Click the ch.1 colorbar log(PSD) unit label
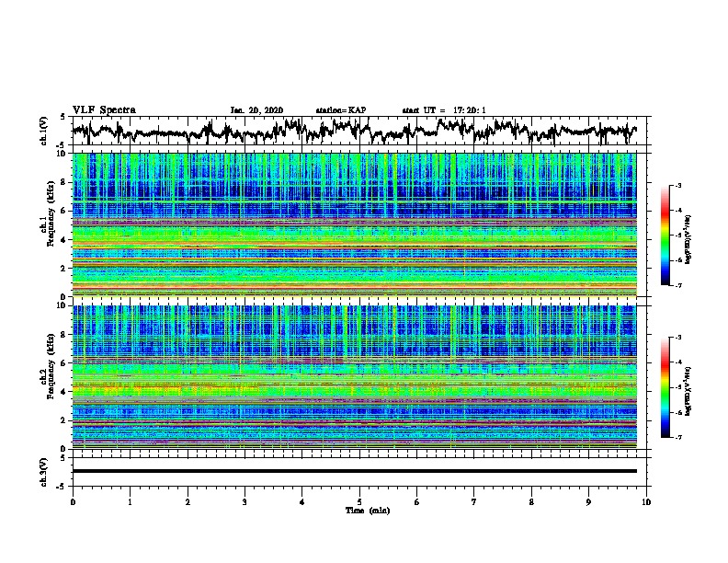 point(688,240)
